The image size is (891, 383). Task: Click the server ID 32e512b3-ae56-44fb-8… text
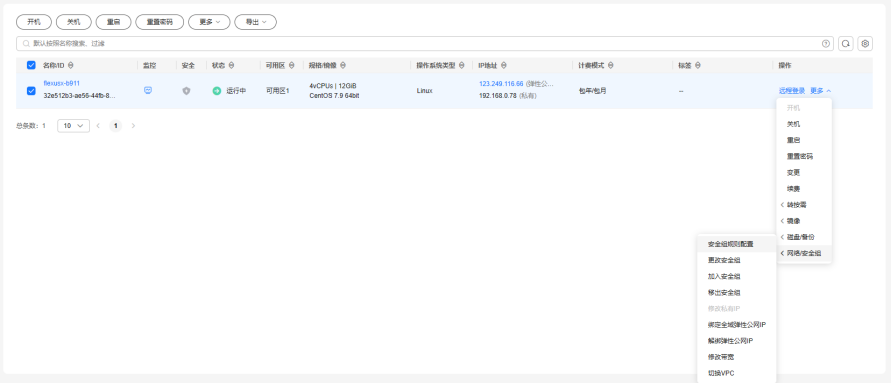pyautogui.click(x=80, y=96)
